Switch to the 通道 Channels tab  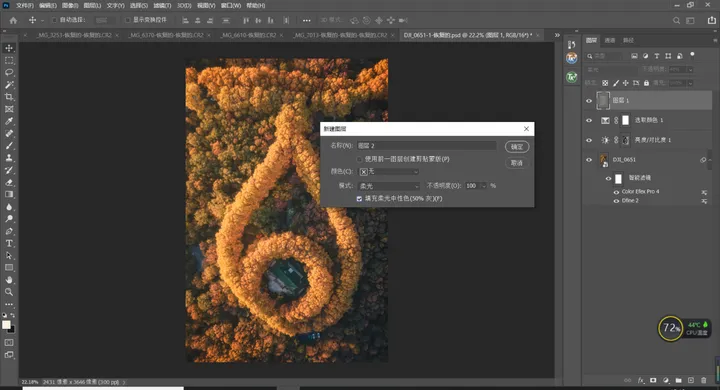(x=610, y=40)
